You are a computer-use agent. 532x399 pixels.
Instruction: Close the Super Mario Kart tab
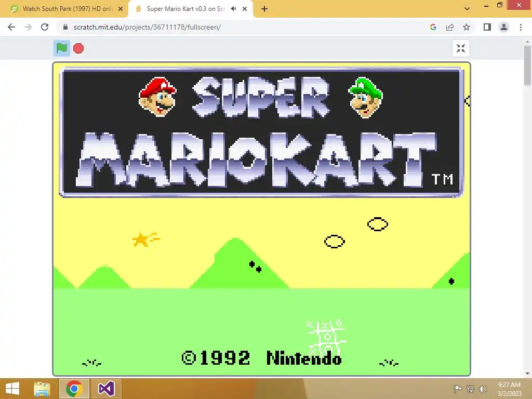click(245, 9)
